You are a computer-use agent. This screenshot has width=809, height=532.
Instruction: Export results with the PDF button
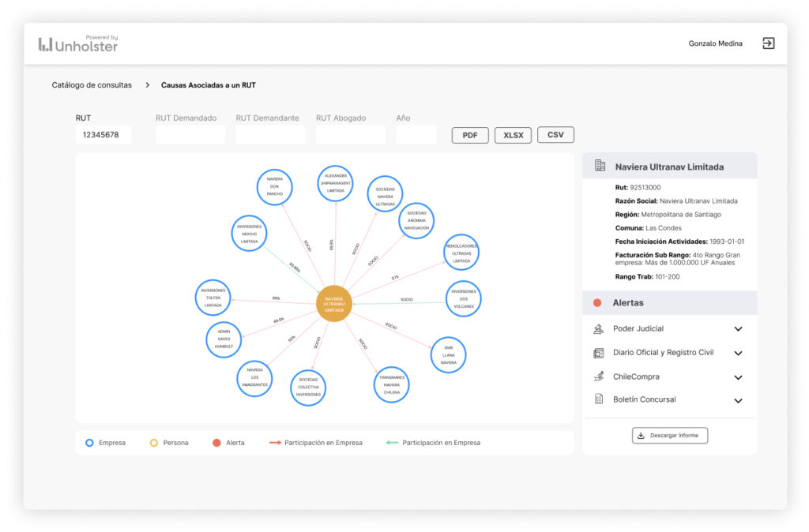tap(470, 135)
